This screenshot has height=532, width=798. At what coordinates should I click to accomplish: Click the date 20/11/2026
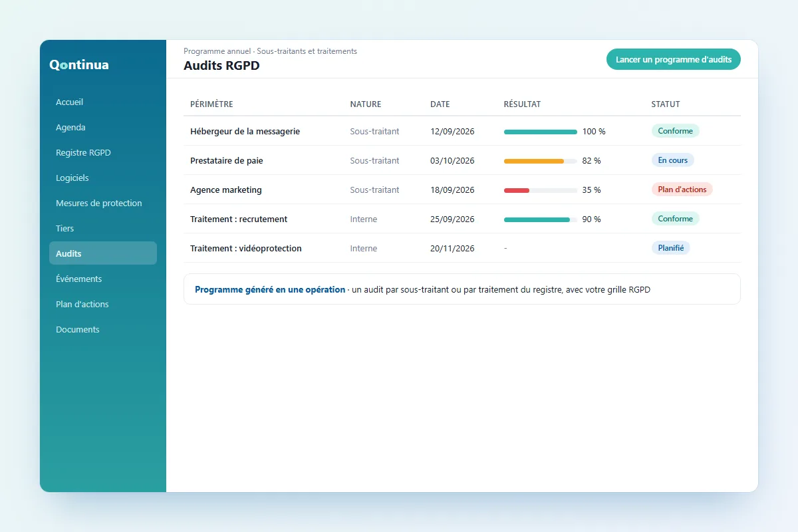pos(453,249)
